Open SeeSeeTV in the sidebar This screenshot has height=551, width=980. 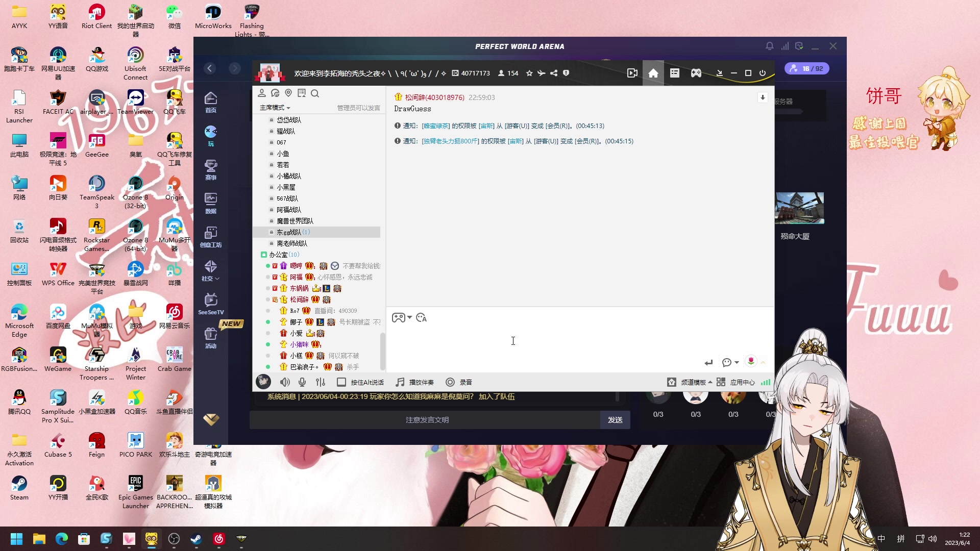coord(211,305)
